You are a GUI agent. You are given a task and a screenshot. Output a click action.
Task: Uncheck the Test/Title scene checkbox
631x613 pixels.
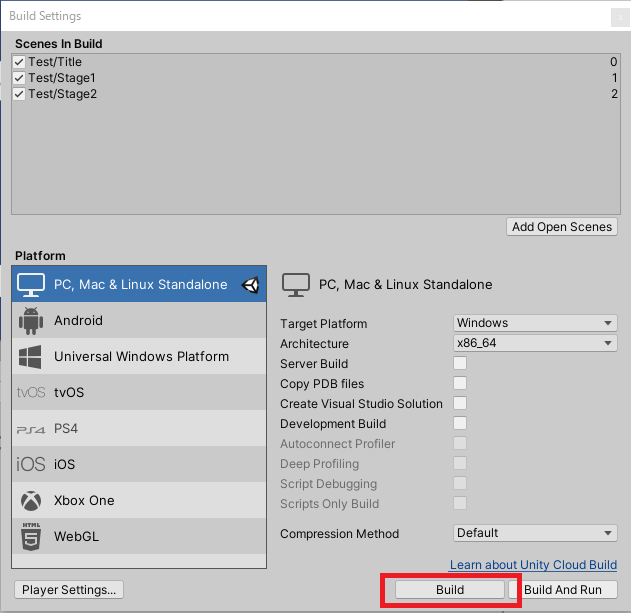[x=19, y=62]
